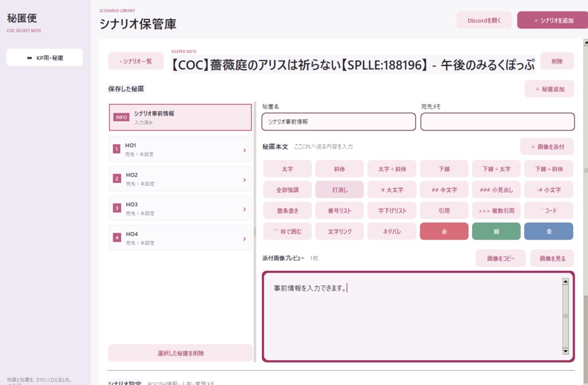The width and height of the screenshot is (588, 385).
Task: Choose the 緑 green color button
Action: [x=496, y=232]
